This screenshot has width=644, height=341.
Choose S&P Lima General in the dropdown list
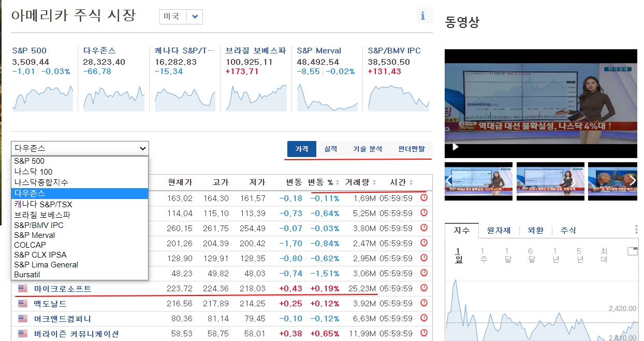pyautogui.click(x=80, y=264)
